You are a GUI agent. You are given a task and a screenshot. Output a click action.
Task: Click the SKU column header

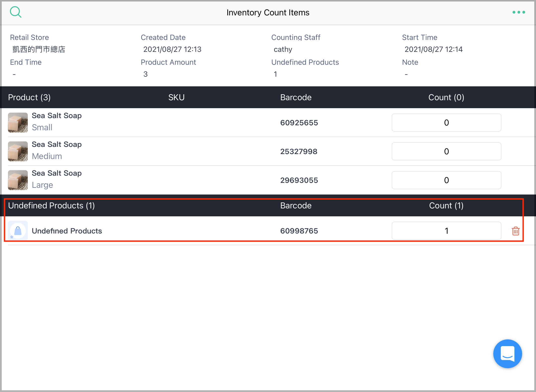[x=176, y=97]
